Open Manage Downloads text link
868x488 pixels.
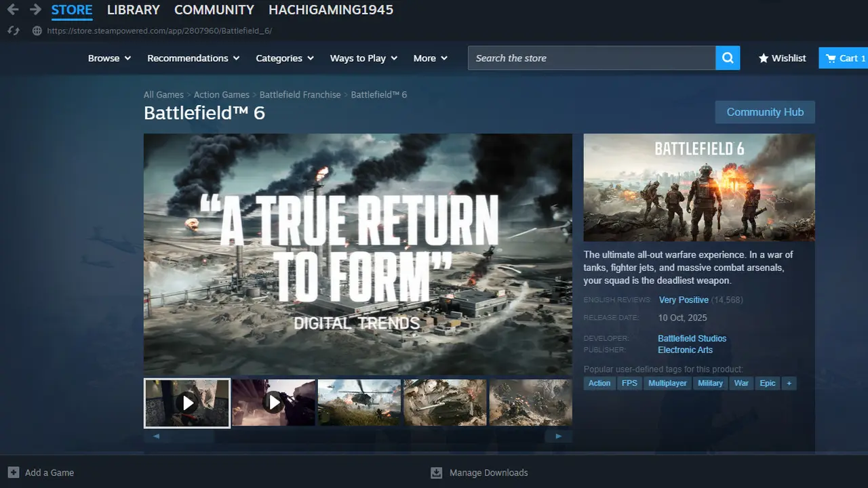488,472
